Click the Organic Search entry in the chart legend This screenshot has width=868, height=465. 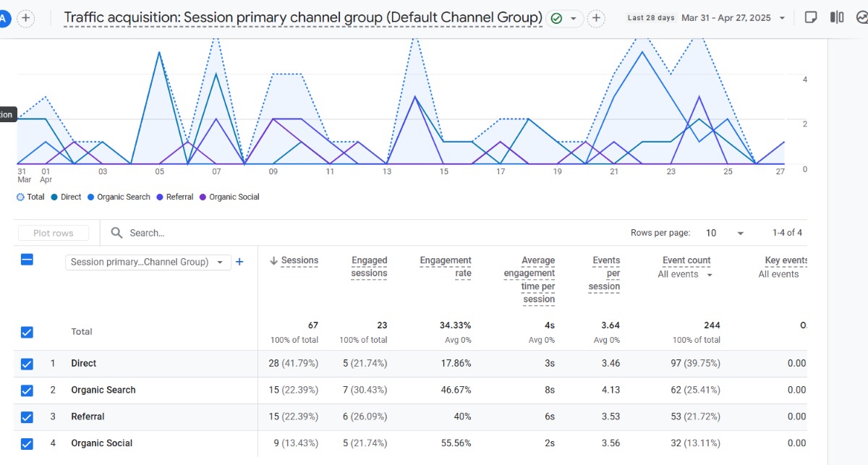(x=119, y=197)
